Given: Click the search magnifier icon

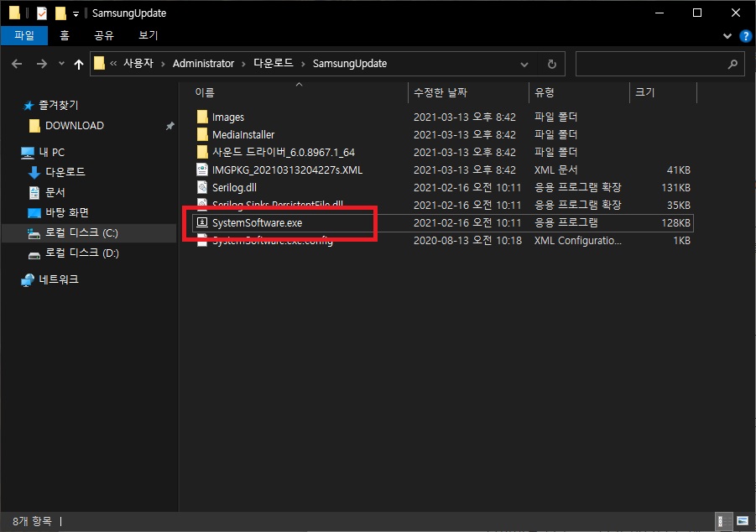Looking at the screenshot, I should (x=733, y=64).
